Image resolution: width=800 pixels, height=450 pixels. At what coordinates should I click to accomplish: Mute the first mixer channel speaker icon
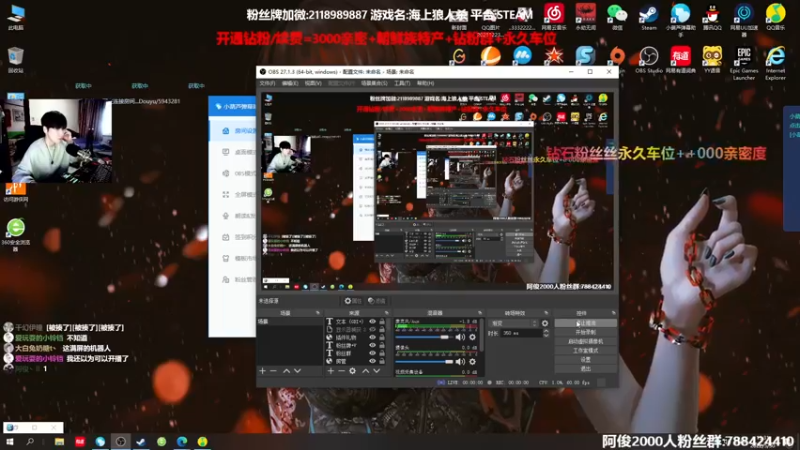[x=460, y=337]
